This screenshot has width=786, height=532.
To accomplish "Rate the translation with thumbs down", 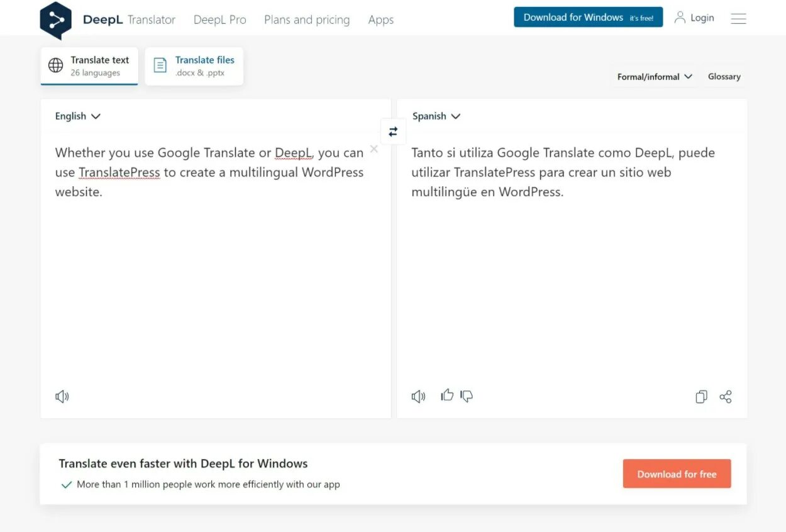I will coord(467,396).
